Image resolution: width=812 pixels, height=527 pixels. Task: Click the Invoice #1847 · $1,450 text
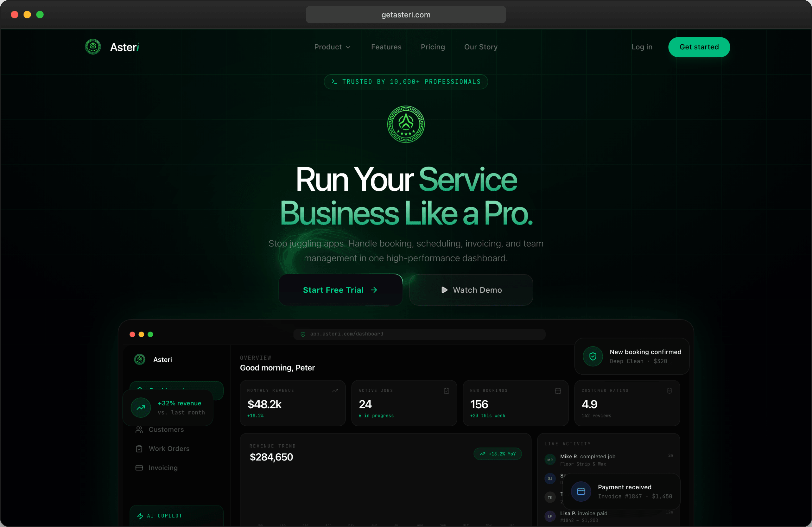635,496
